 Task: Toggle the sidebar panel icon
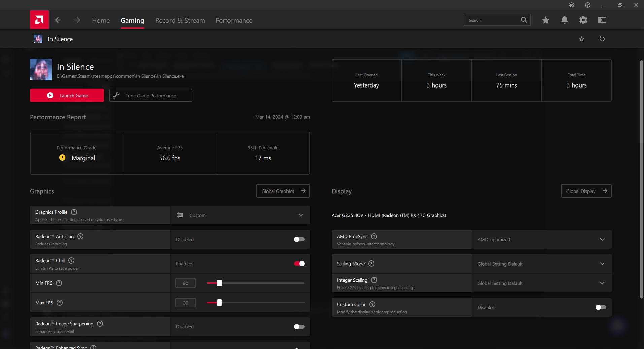click(602, 20)
